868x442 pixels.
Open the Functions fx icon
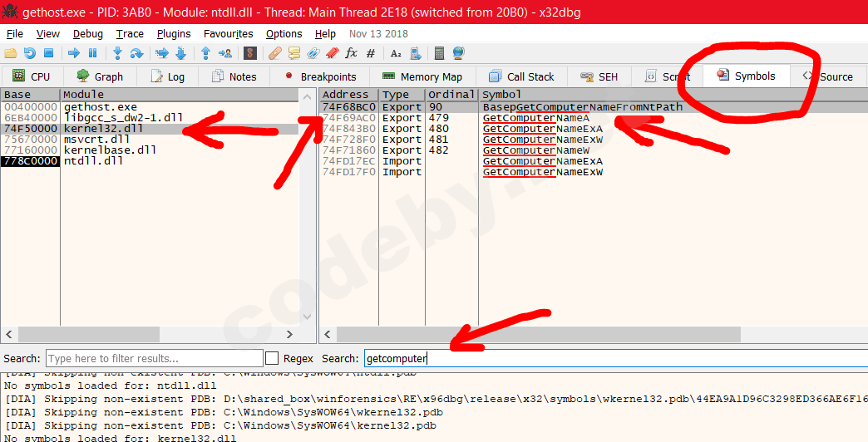coord(351,53)
